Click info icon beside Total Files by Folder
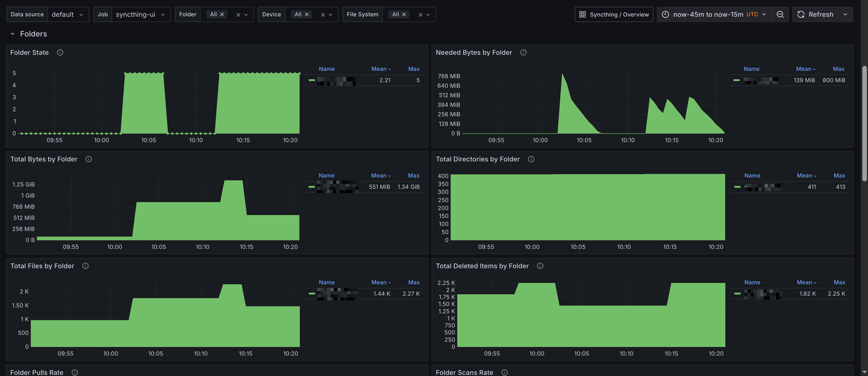 click(86, 266)
